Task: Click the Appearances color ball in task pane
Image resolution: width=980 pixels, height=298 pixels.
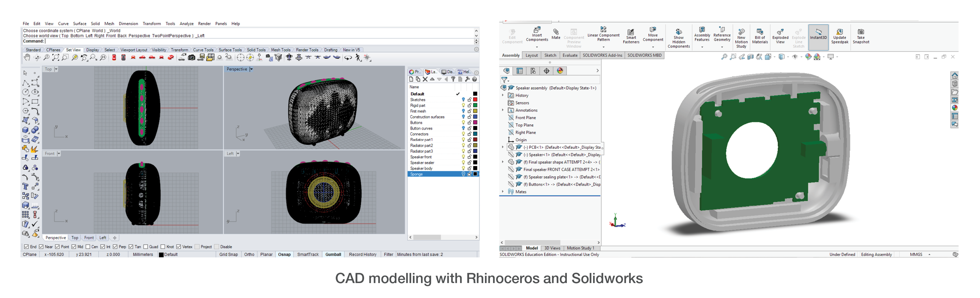Action: [955, 108]
